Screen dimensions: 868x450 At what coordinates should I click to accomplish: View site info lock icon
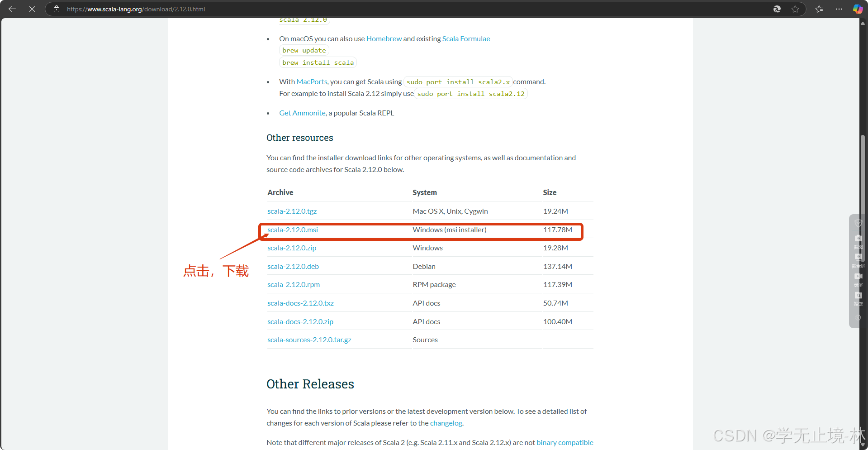[x=57, y=9]
